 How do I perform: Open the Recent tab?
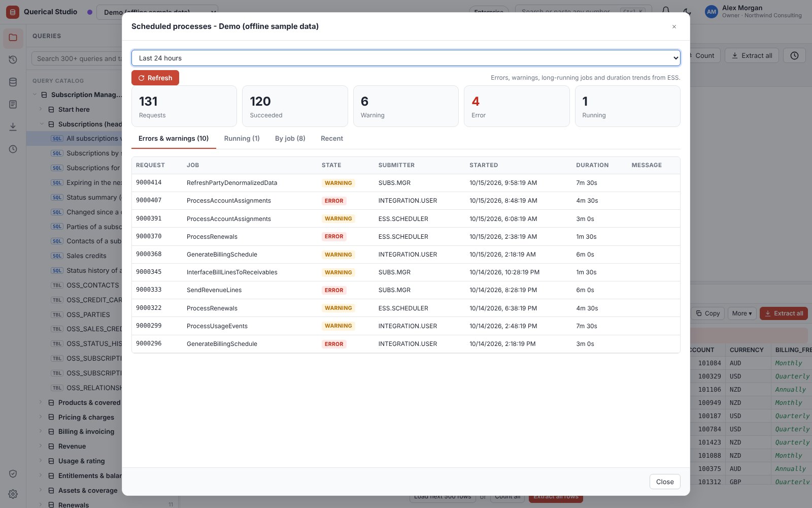(332, 139)
